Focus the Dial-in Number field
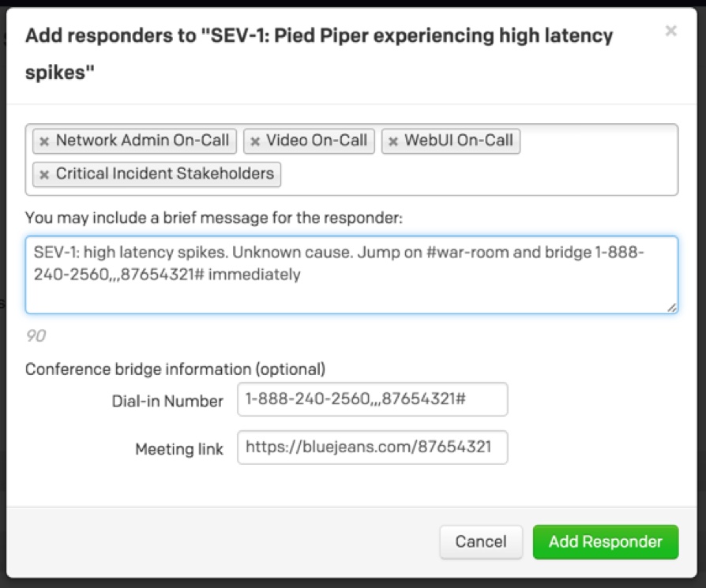This screenshot has height=588, width=706. tap(372, 400)
